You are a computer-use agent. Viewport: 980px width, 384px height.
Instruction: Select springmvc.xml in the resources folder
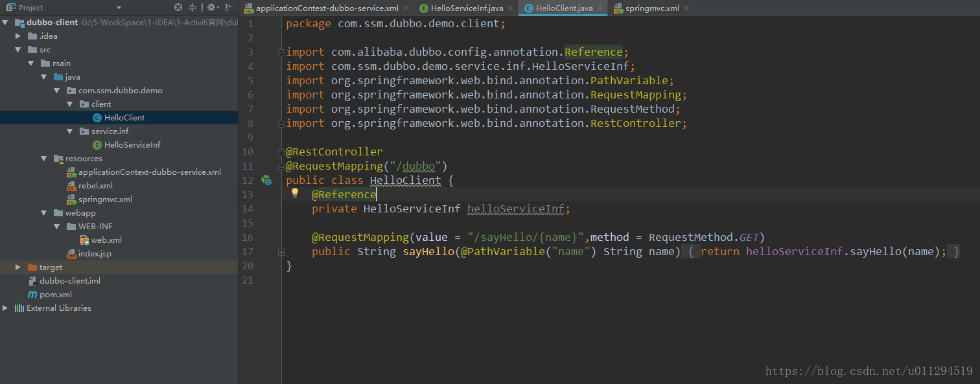pyautogui.click(x=105, y=199)
